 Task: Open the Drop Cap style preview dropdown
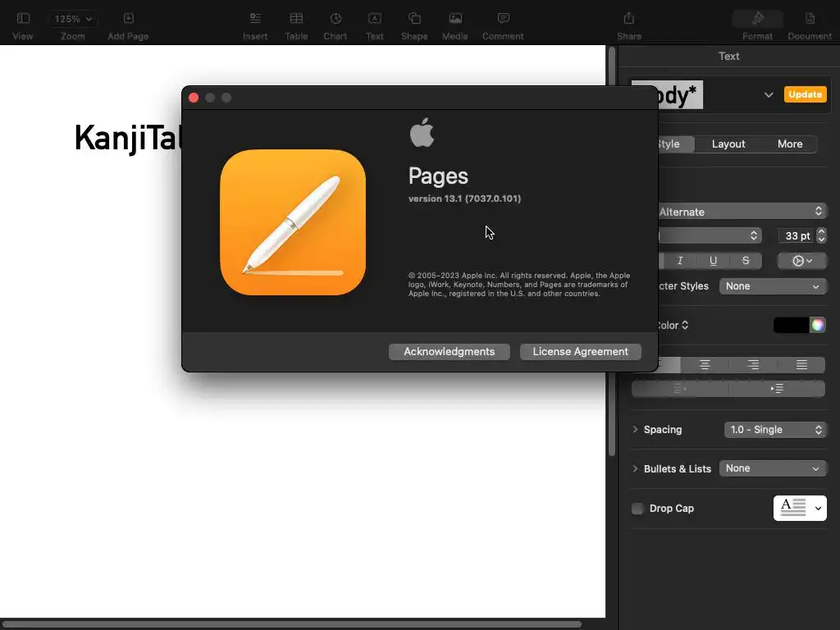click(800, 508)
